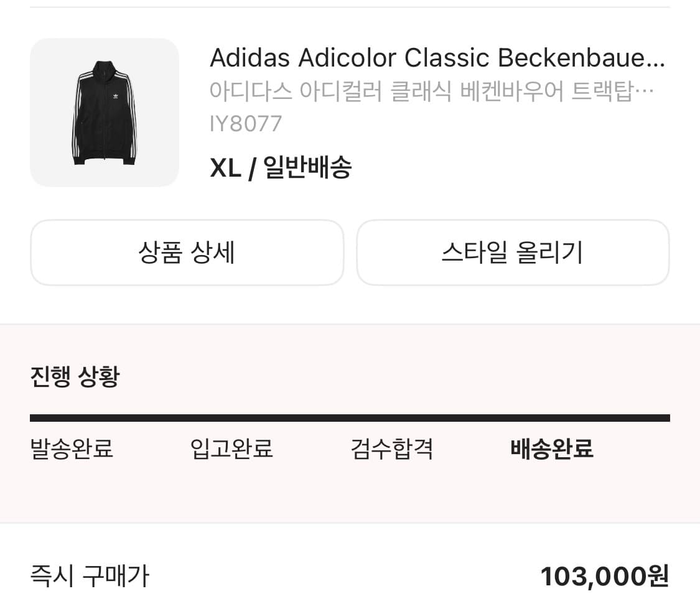The width and height of the screenshot is (700, 609).
Task: Click the 검수합격 inspection step
Action: coord(391,449)
